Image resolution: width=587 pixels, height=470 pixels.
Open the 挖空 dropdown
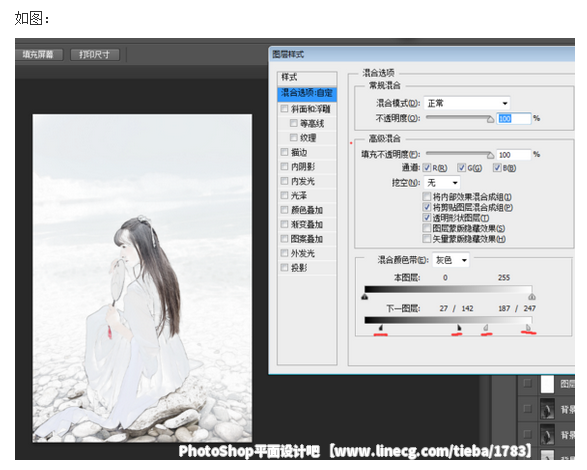pyautogui.click(x=442, y=183)
